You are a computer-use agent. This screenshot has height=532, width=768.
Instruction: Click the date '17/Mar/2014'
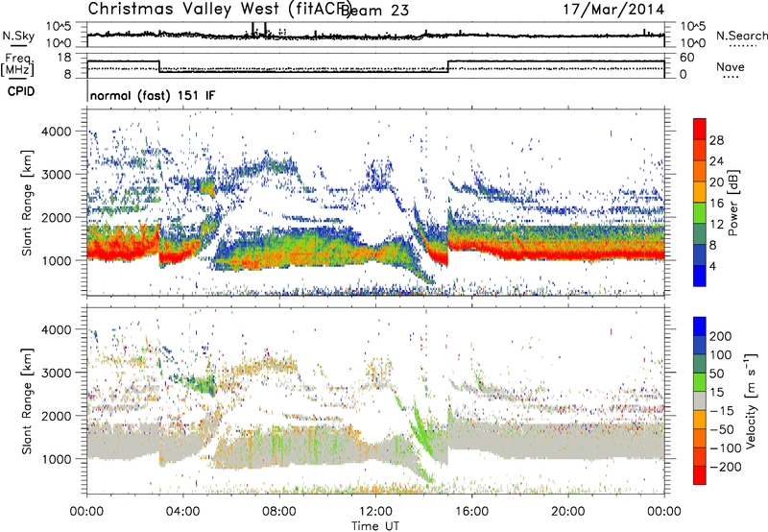[x=613, y=10]
